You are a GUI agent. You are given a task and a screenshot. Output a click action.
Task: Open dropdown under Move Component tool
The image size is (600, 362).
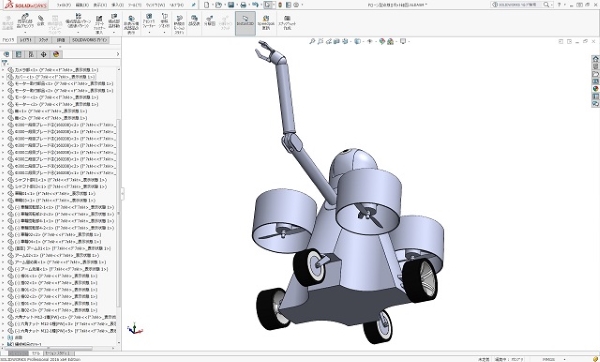114,33
